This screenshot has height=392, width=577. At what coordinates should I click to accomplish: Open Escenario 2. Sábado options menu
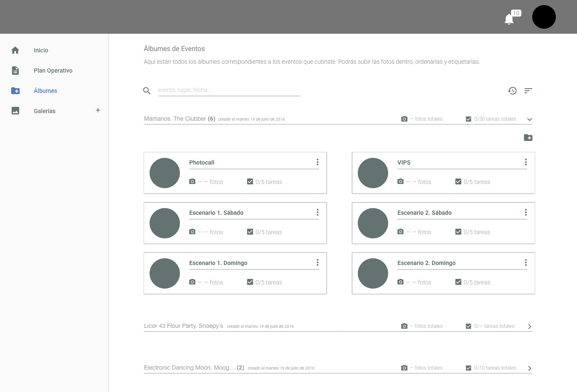526,212
